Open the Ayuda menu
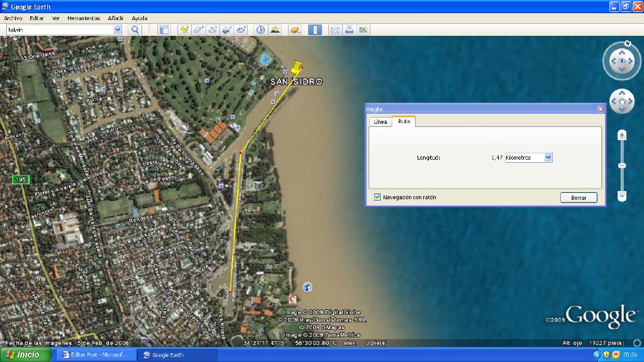644x362 pixels. [140, 18]
